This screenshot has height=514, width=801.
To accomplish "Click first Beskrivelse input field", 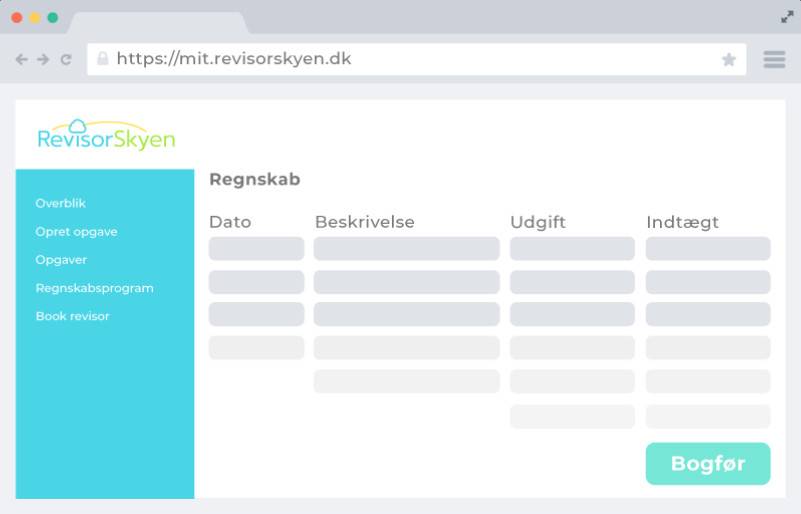I will (x=406, y=249).
